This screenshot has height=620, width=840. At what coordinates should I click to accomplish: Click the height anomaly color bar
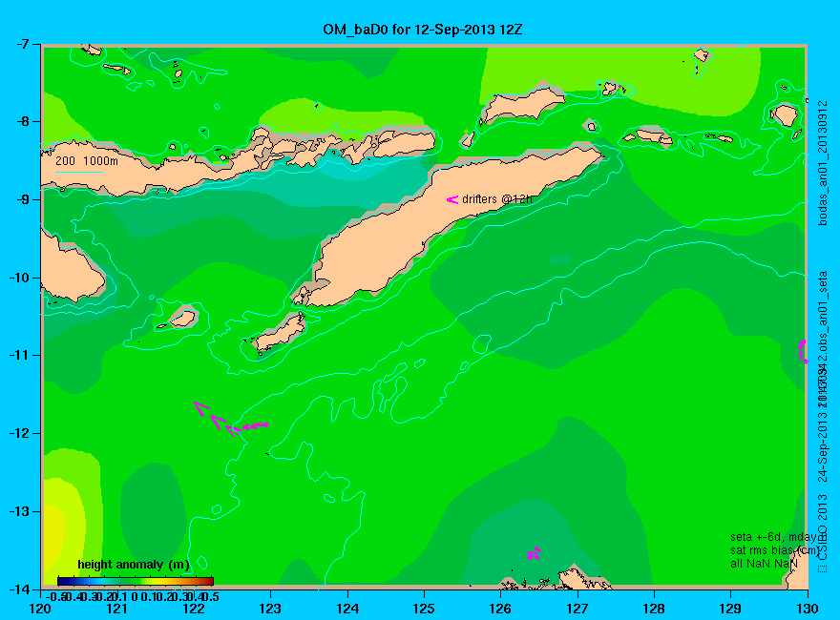tap(135, 581)
